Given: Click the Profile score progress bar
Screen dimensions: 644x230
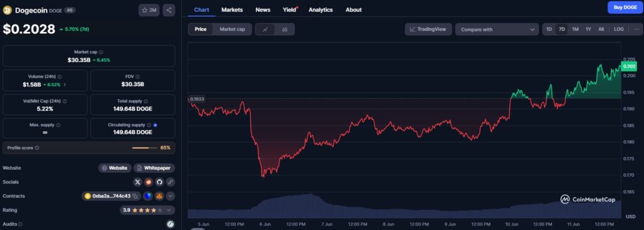Looking at the screenshot, I should pos(145,148).
